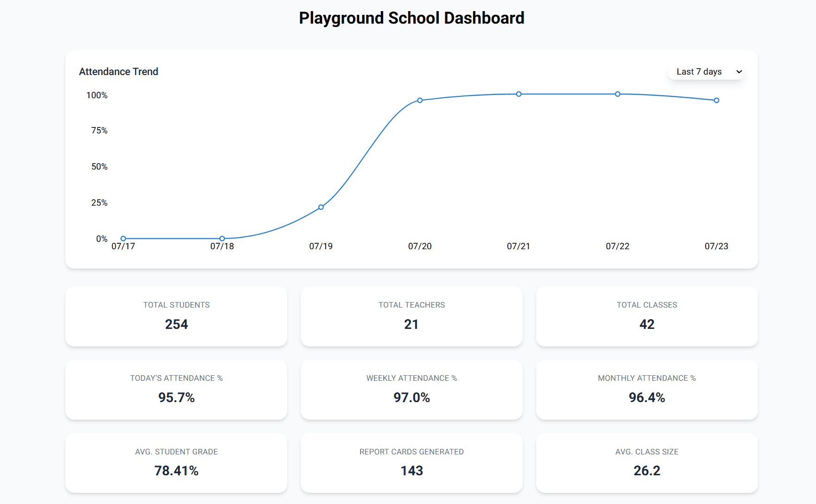Select the Report Cards Generated card
The width and height of the screenshot is (816, 504).
click(411, 463)
